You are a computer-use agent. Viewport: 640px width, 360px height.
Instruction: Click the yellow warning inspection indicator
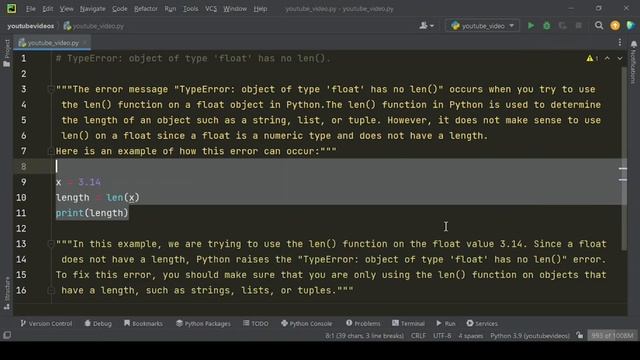click(x=592, y=58)
